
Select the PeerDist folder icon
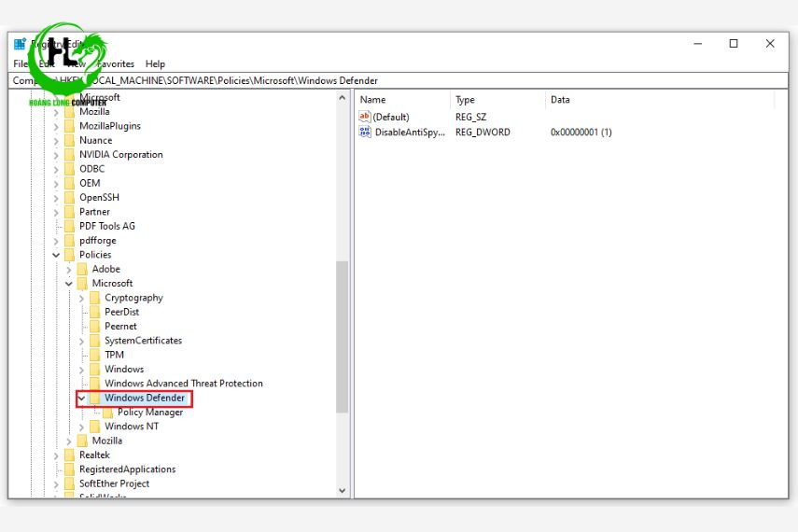pyautogui.click(x=95, y=312)
